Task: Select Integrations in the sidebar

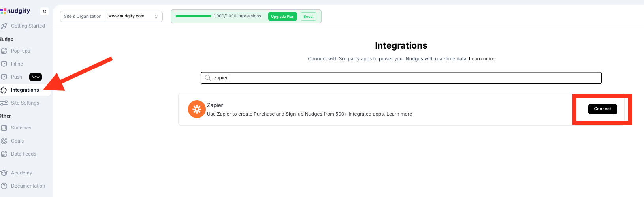Action: [x=25, y=90]
